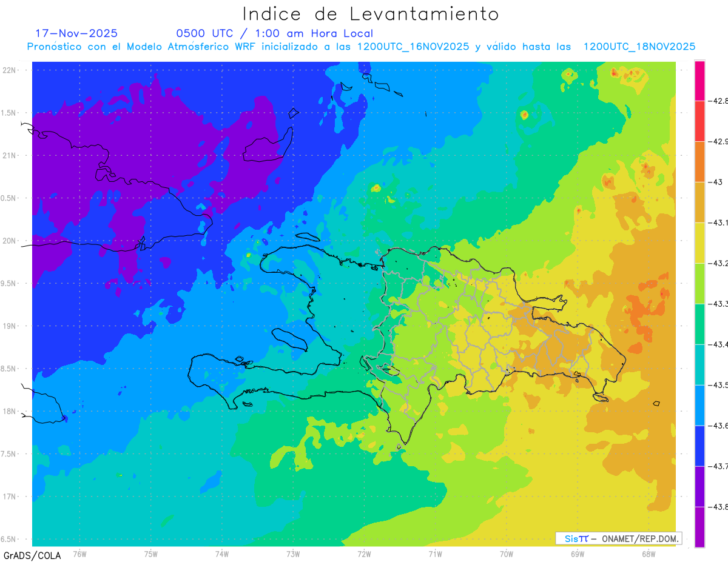Click the '-42.8' color bar label

pyautogui.click(x=718, y=101)
